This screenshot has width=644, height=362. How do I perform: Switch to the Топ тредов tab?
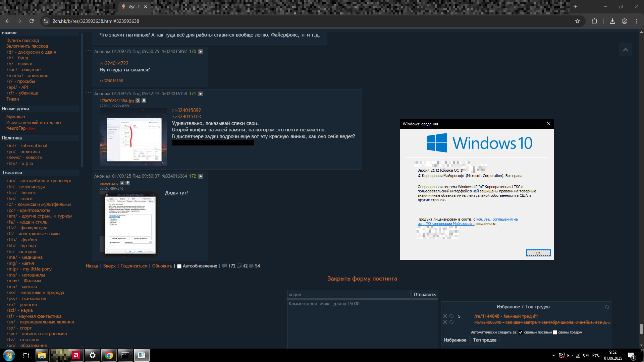click(x=485, y=340)
